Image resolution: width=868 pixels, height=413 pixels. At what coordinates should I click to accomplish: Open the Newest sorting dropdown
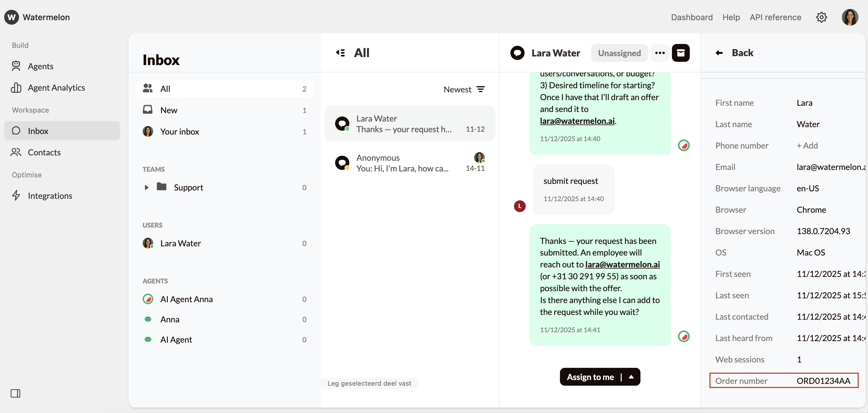pos(457,89)
